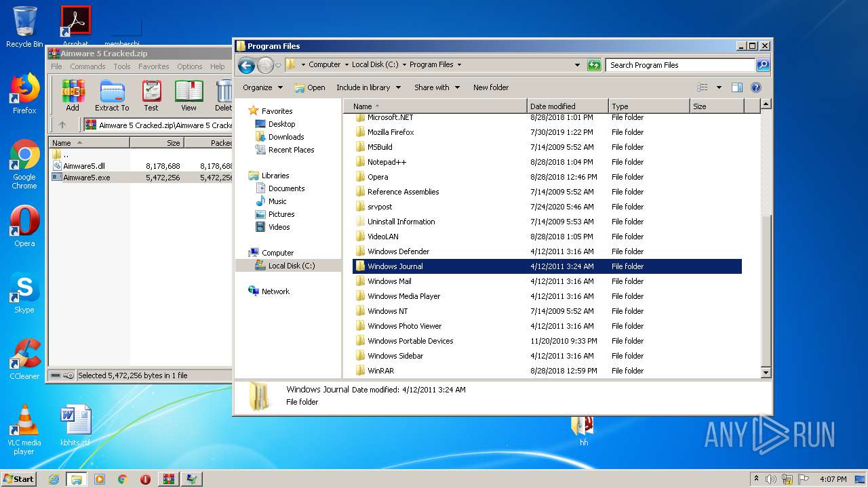Open WinRAR Commands menu
Screen dimensions: 868x488
87,66
